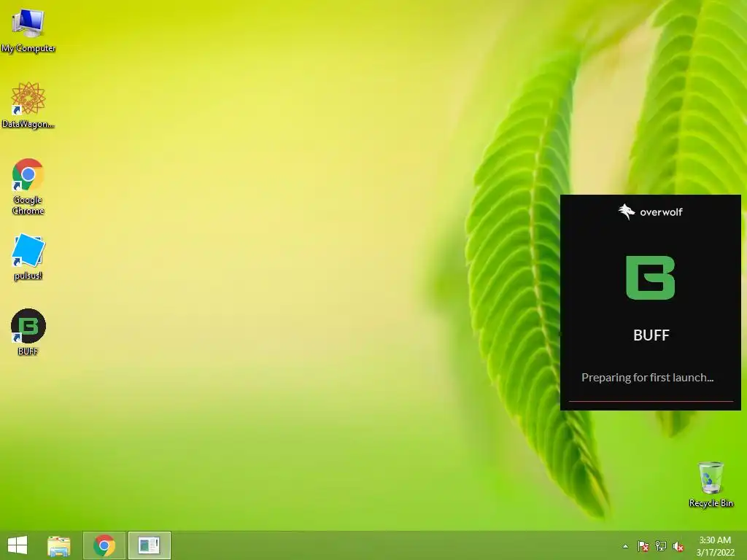Click the Overwolf logo in the splash

click(x=650, y=211)
